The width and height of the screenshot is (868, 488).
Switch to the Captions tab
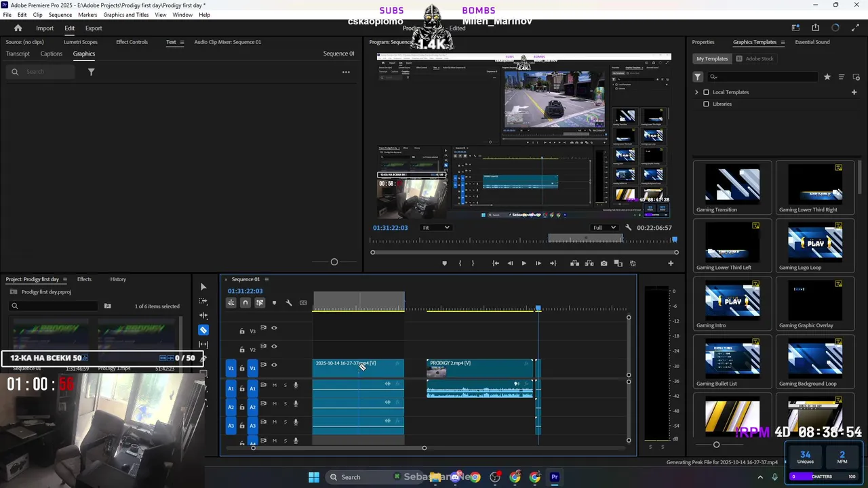(x=51, y=54)
